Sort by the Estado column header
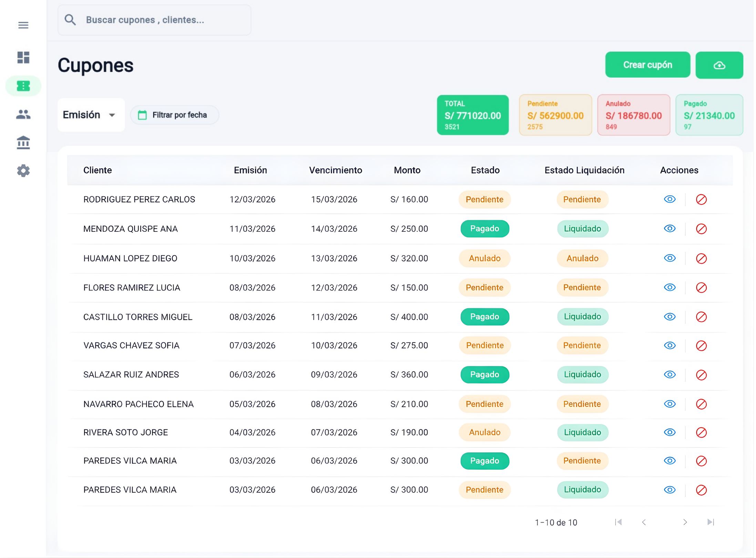This screenshot has width=756, height=558. tap(485, 170)
